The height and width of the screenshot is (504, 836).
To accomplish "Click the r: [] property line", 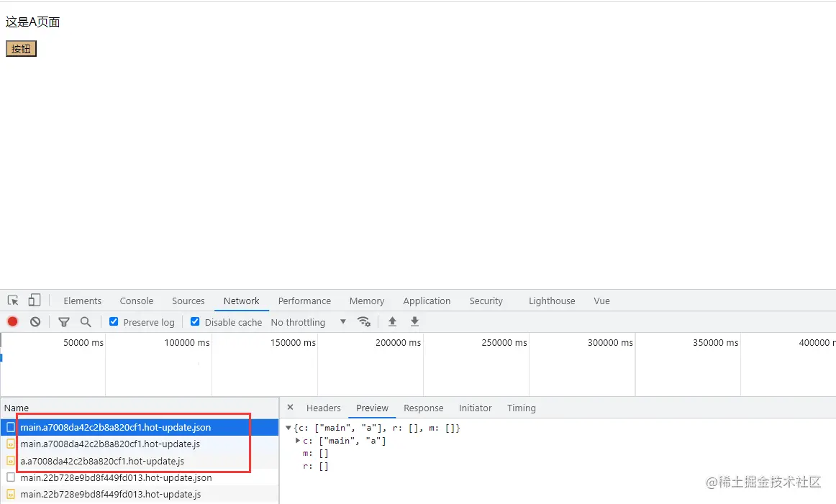I will (x=316, y=466).
